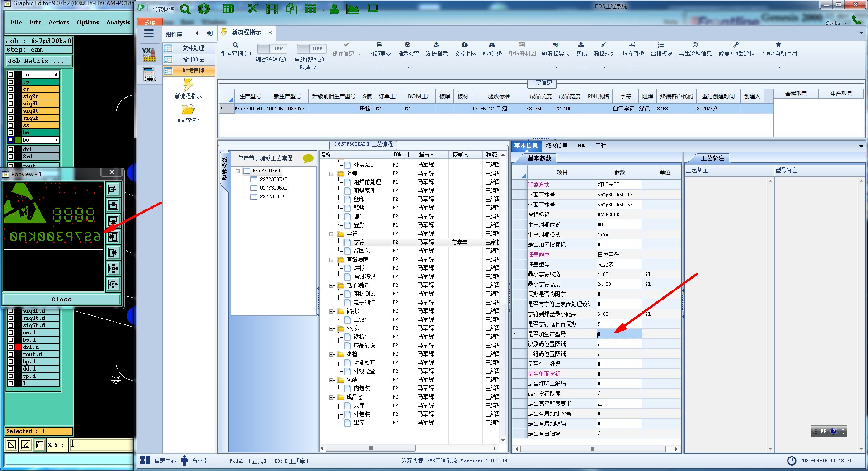This screenshot has height=471, width=868.
Task: Click the green area chart icon
Action: click(353, 9)
